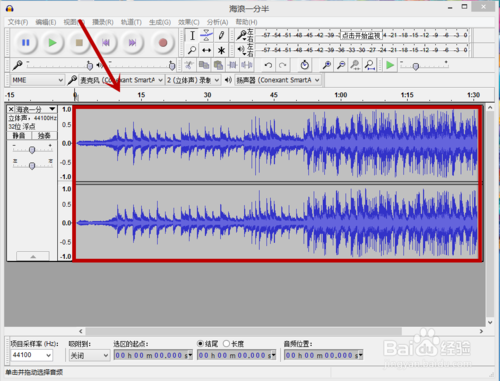The width and height of the screenshot is (500, 381).
Task: Toggle the 静音 (Mute) track button
Action: pyautogui.click(x=19, y=135)
